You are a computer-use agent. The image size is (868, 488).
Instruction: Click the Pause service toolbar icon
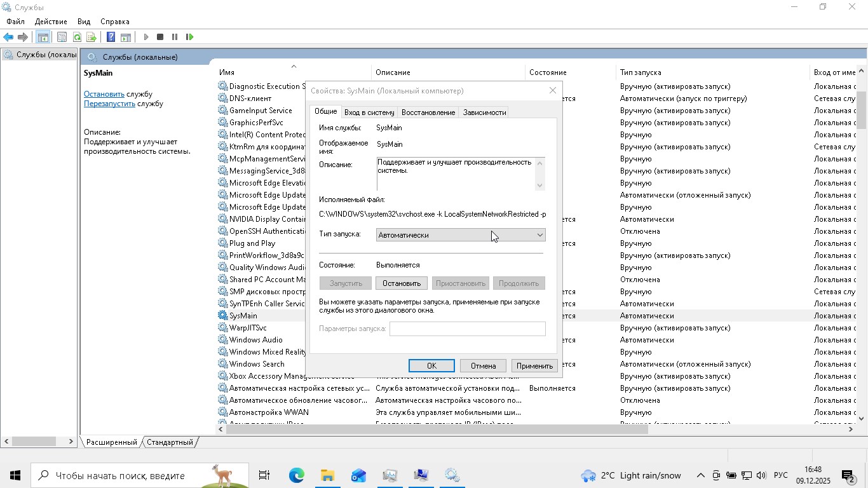point(175,37)
